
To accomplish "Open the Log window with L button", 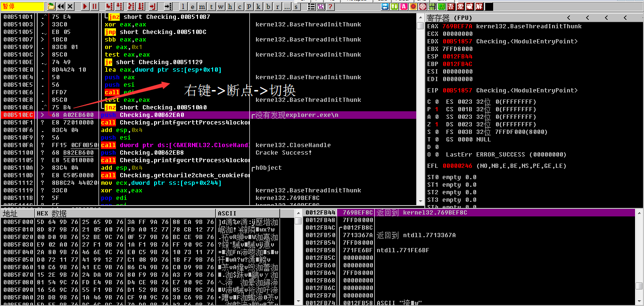I will point(183,7).
